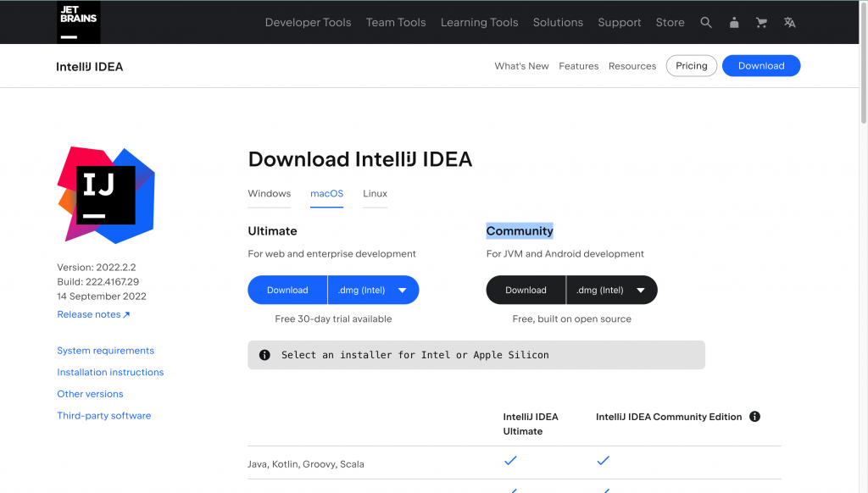Expand Community .dmg (Intel) installer dropdown
868x493 pixels.
point(612,290)
